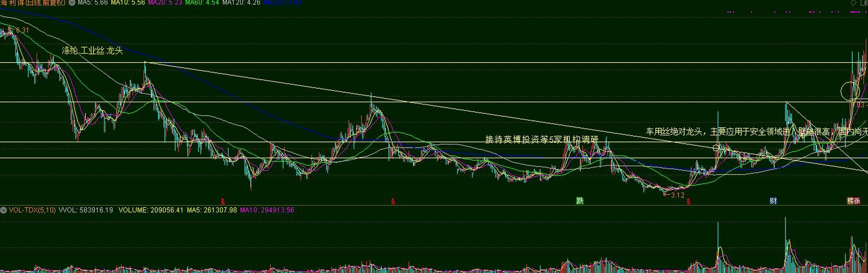868x273 pixels.
Task: Select the MA20: 5.23 label
Action: pyautogui.click(x=165, y=3)
